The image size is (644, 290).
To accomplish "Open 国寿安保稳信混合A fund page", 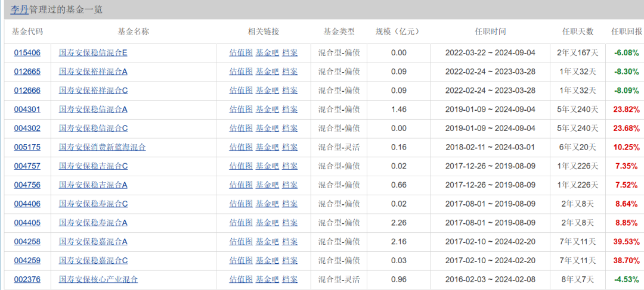I will [x=93, y=109].
